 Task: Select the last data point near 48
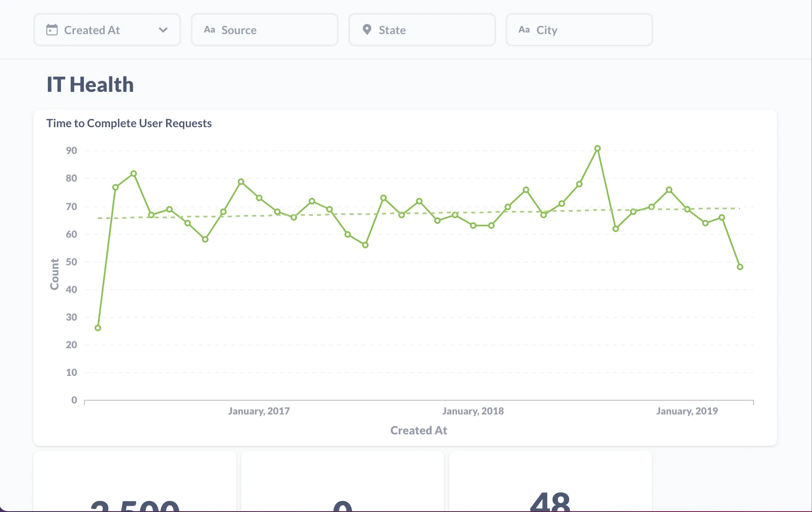point(740,267)
